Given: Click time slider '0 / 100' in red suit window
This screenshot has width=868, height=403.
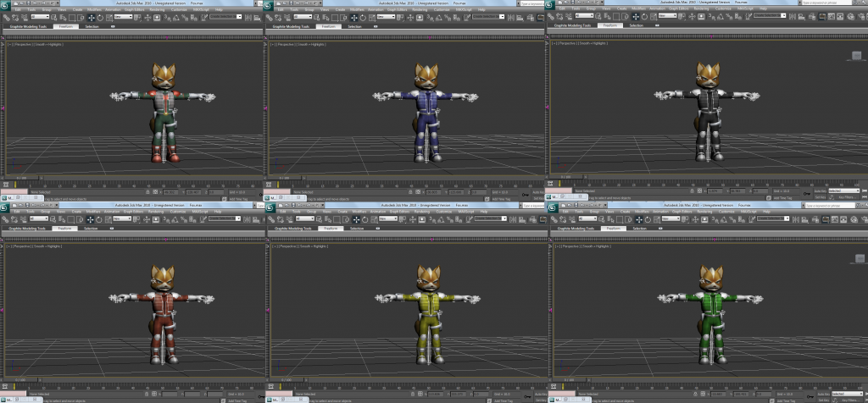Looking at the screenshot, I should pyautogui.click(x=19, y=380).
